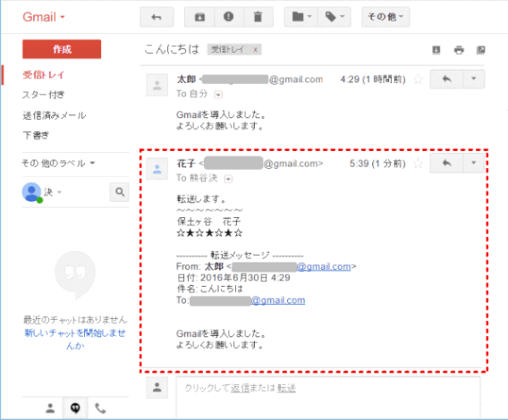This screenshot has width=508, height=420.
Task: Click the 4:29 (1 時間前) timestamp
Action: tap(373, 80)
